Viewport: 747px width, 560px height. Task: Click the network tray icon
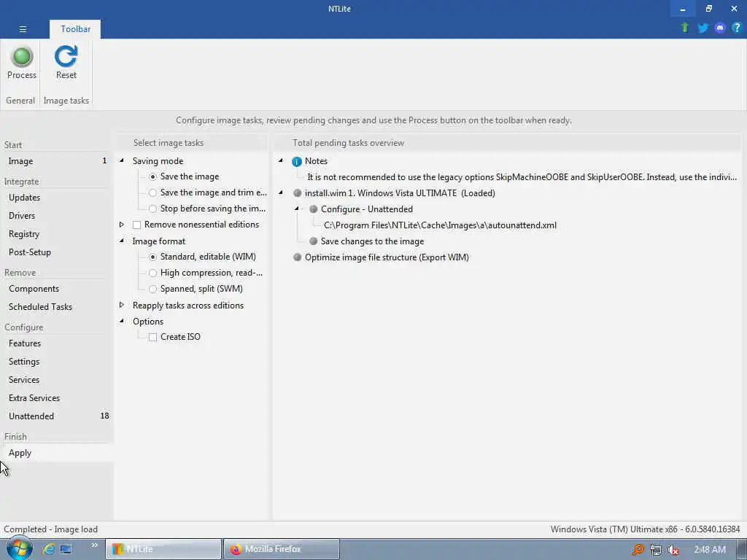tap(656, 550)
